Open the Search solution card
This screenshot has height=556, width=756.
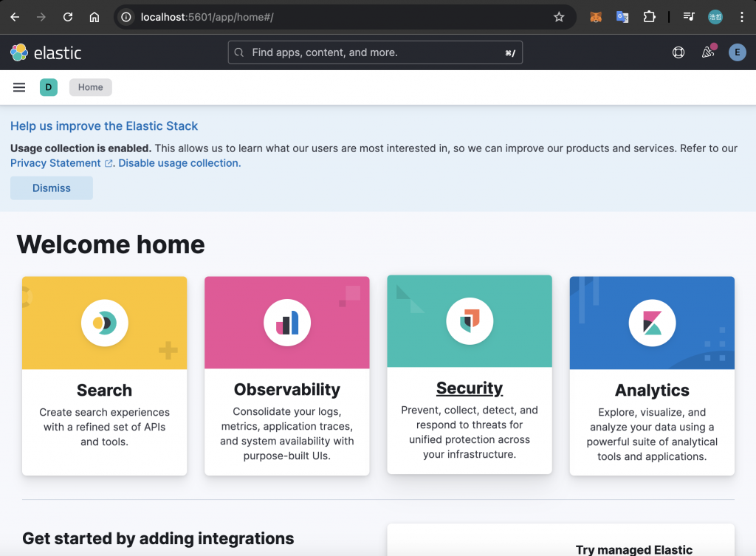coord(105,376)
